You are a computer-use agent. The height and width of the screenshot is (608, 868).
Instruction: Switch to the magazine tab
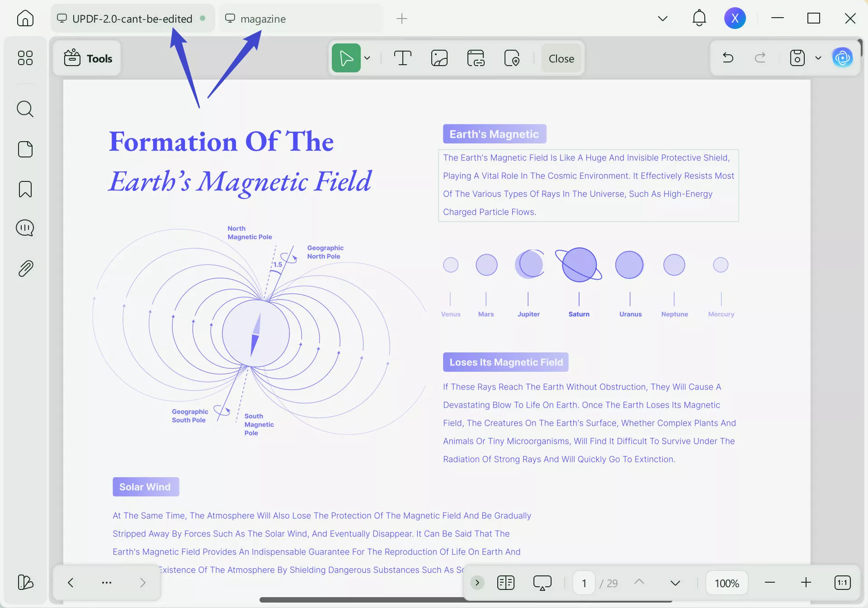[x=263, y=19]
